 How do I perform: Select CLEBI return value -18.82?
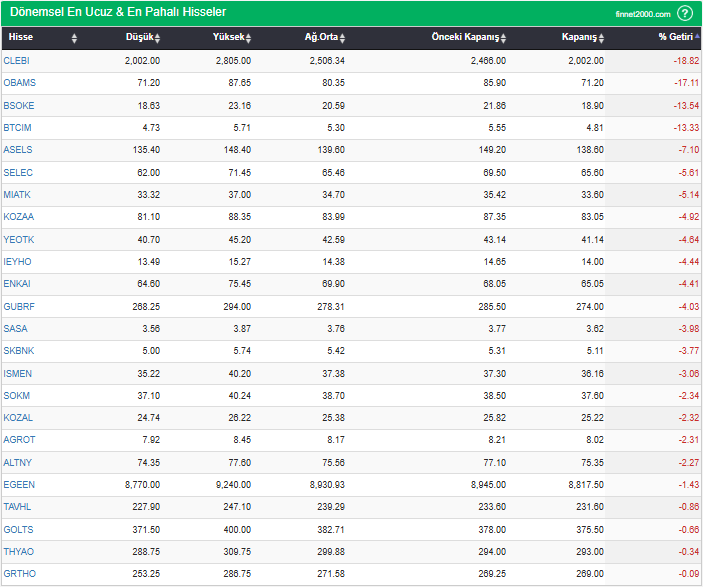(x=686, y=61)
